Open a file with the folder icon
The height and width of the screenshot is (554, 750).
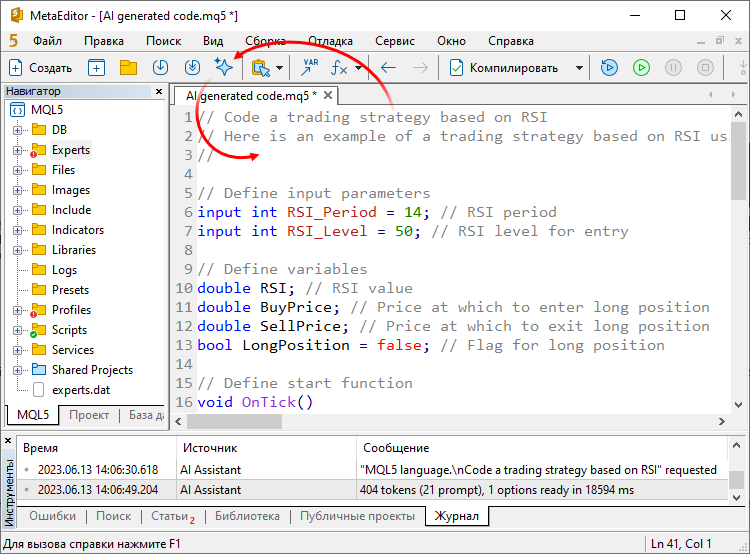(x=128, y=68)
